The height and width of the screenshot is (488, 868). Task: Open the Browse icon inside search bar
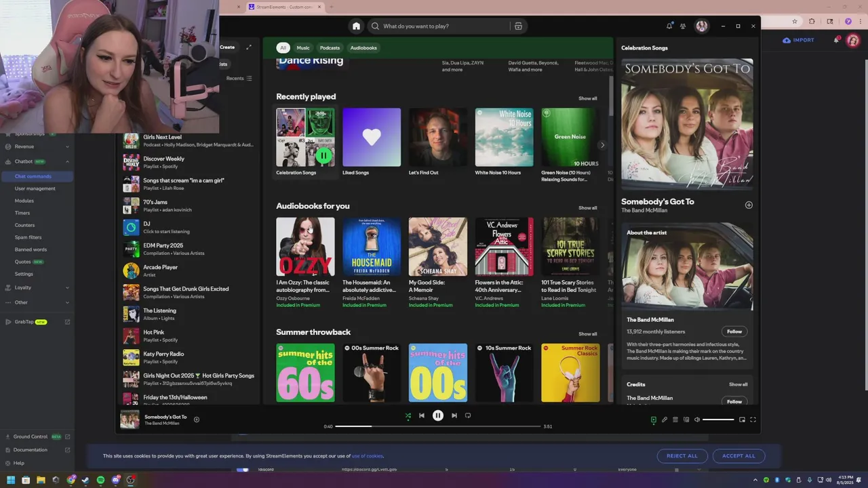[x=518, y=26]
